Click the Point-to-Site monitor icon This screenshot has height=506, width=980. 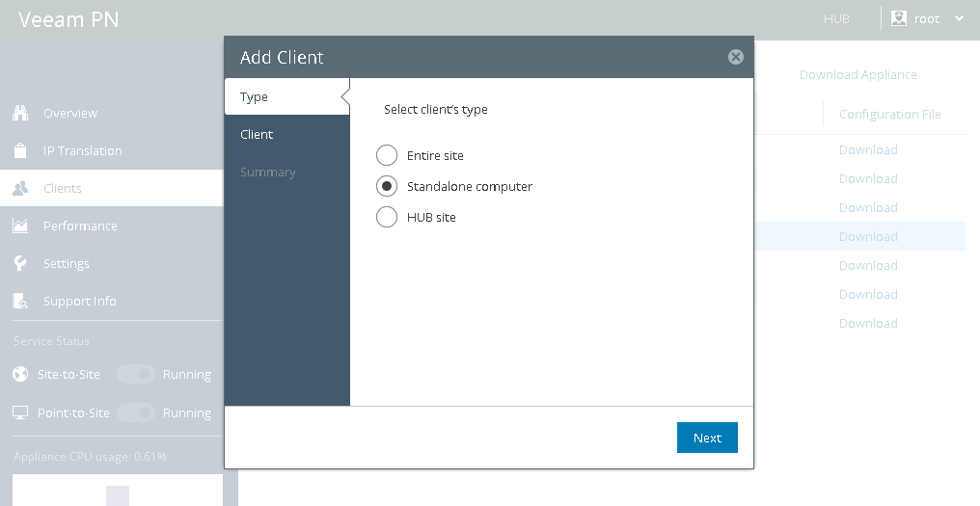[20, 413]
